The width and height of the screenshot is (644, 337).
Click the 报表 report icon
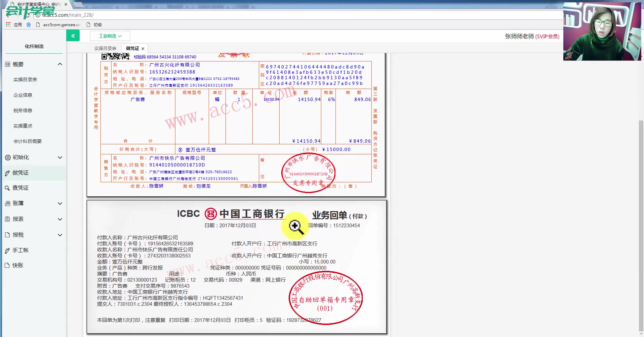click(8, 219)
